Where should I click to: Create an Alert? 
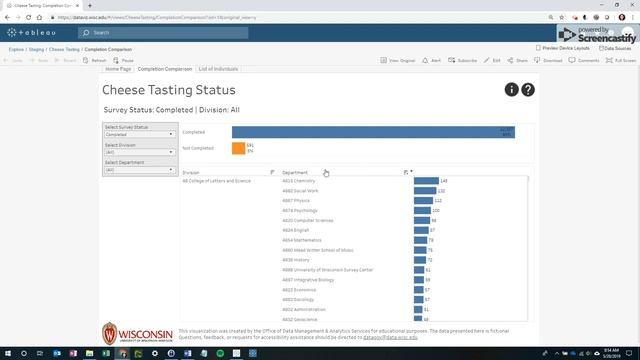[431, 60]
